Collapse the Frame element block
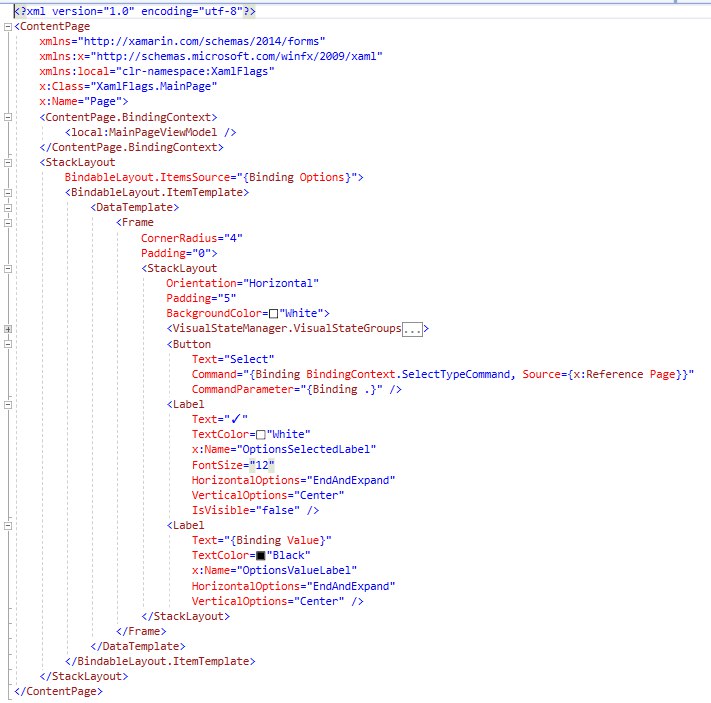The width and height of the screenshot is (711, 703). click(8, 223)
